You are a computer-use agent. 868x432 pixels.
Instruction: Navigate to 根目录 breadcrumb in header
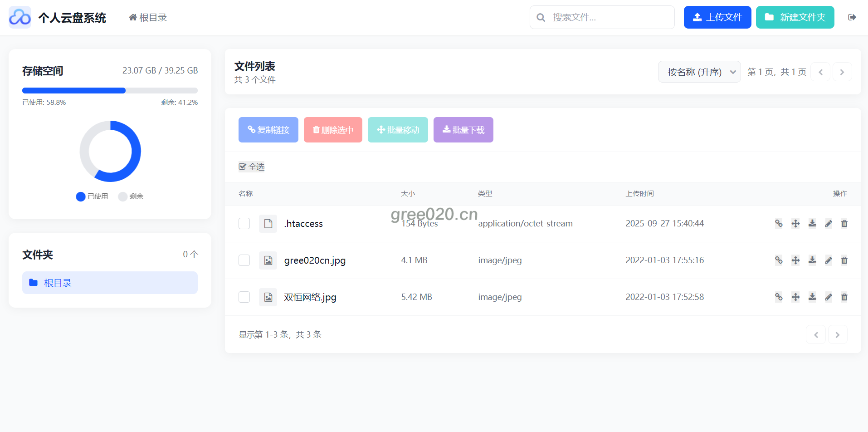tap(148, 17)
